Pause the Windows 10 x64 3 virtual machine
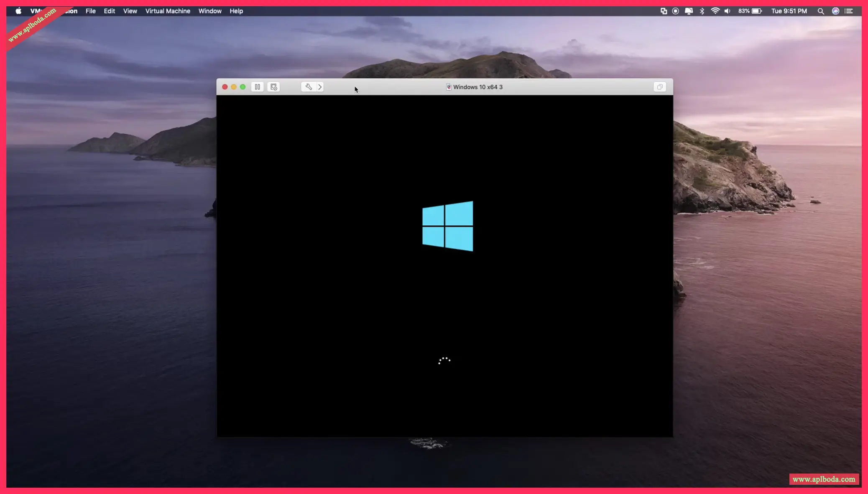868x494 pixels. click(257, 87)
